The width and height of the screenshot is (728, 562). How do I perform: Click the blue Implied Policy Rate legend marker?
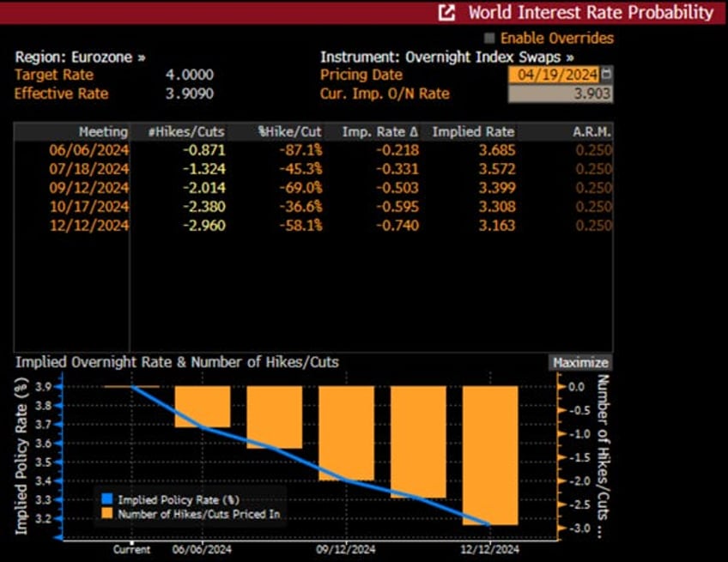[106, 499]
